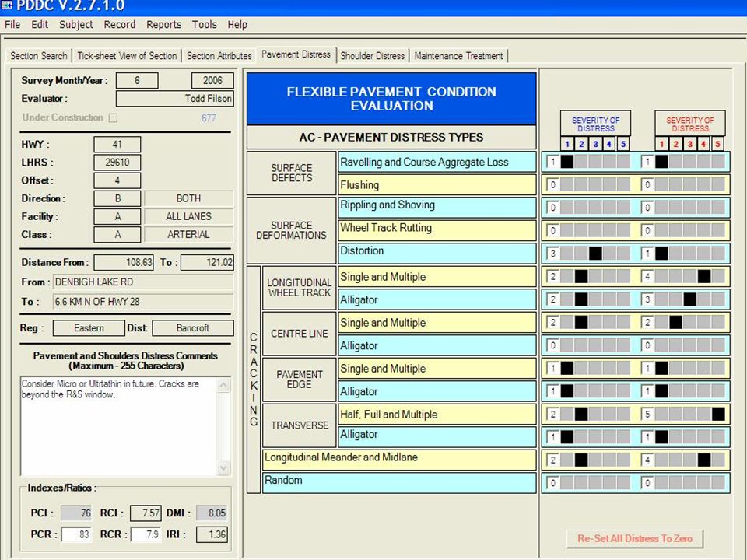Image resolution: width=747 pixels, height=560 pixels.
Task: Click the RCR field showing 7.9
Action: click(x=146, y=534)
